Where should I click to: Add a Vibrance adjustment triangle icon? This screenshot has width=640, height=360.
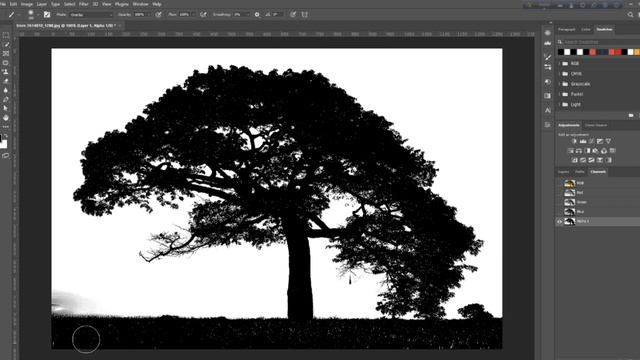click(x=608, y=141)
